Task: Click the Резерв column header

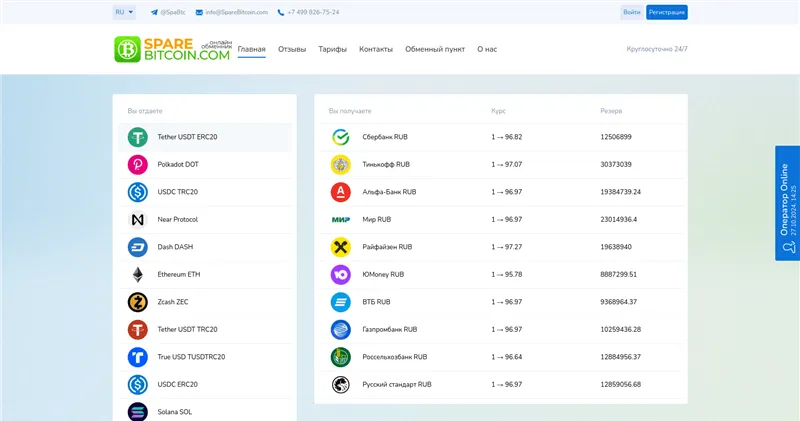Action: point(611,111)
